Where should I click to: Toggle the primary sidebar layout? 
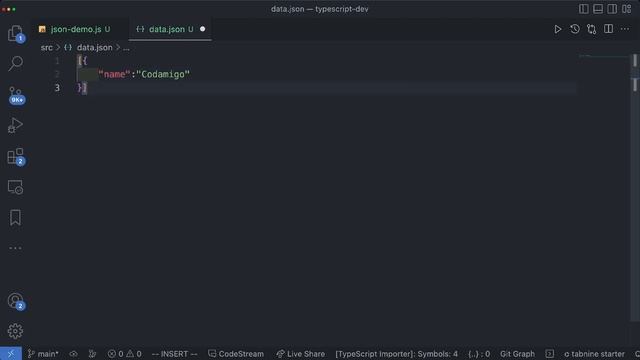(x=584, y=9)
